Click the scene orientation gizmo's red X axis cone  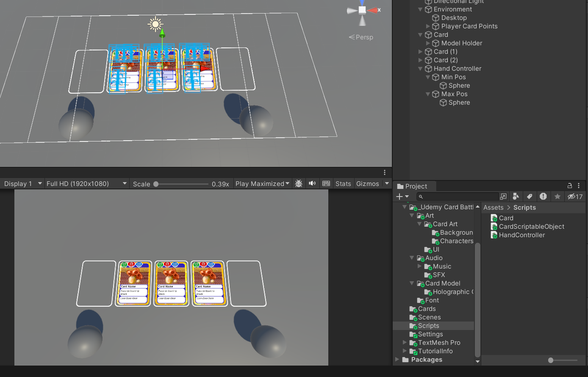click(x=372, y=10)
